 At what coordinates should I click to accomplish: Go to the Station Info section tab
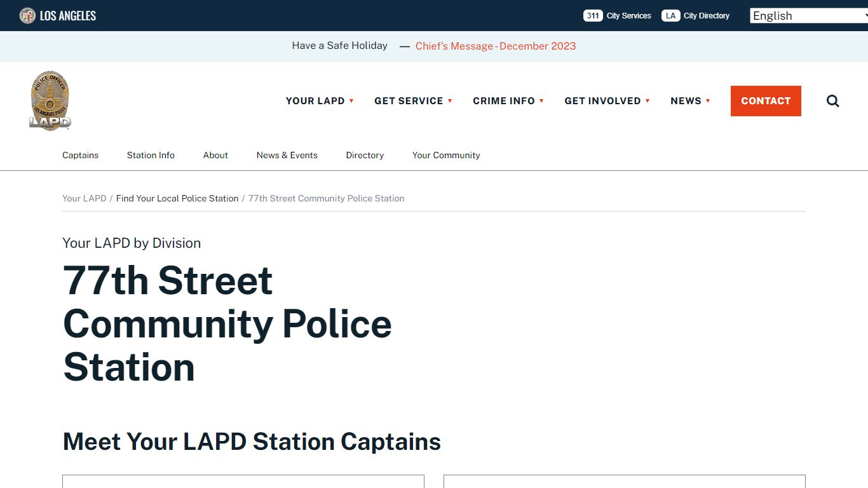[x=151, y=155]
